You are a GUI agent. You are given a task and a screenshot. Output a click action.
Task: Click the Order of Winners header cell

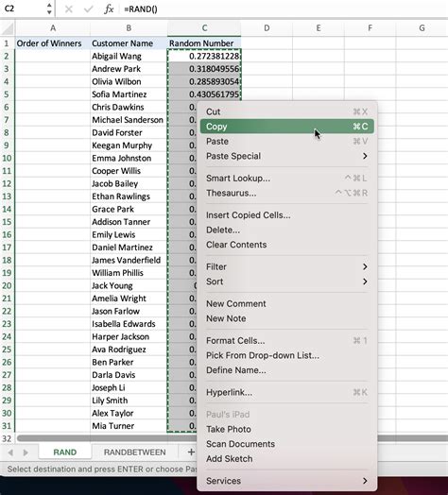click(52, 43)
